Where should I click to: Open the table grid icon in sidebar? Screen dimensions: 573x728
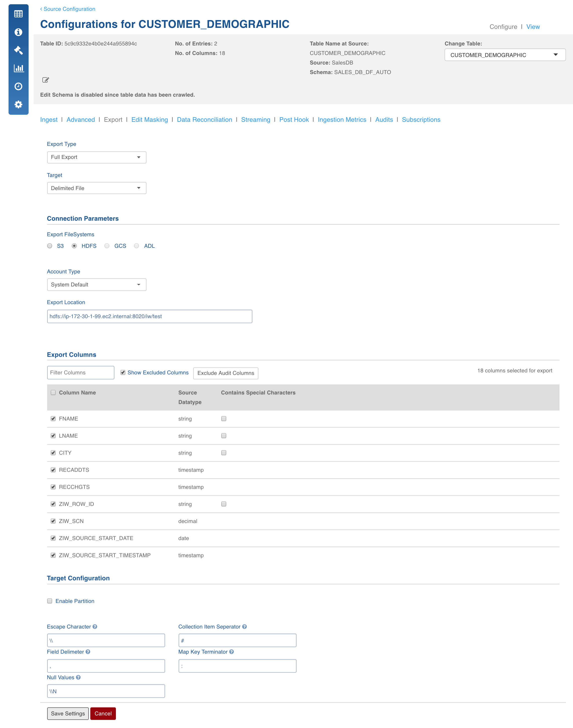point(19,14)
